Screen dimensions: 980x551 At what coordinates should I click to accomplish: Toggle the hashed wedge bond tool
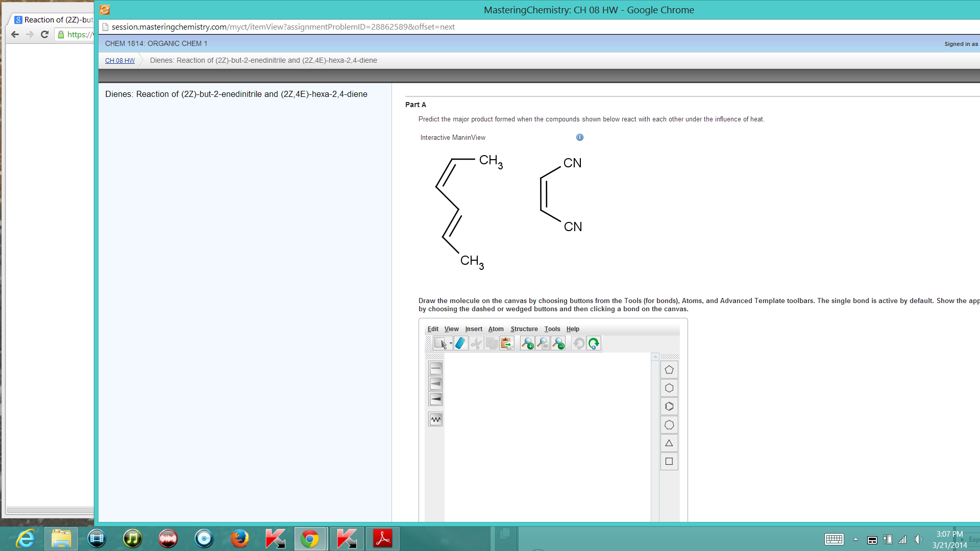pos(435,383)
